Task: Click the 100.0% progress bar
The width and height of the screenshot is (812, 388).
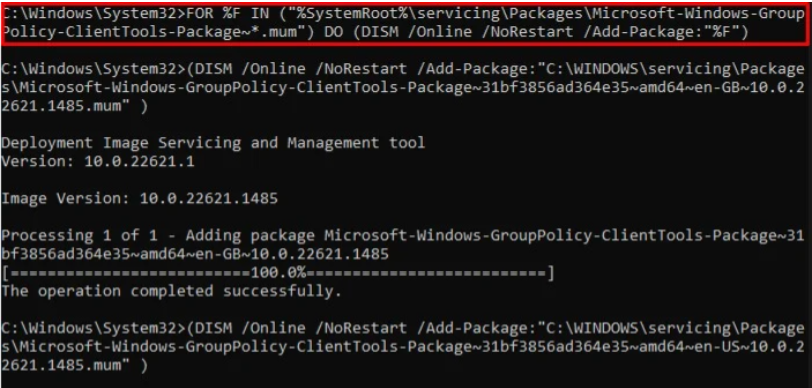Action: (x=278, y=272)
